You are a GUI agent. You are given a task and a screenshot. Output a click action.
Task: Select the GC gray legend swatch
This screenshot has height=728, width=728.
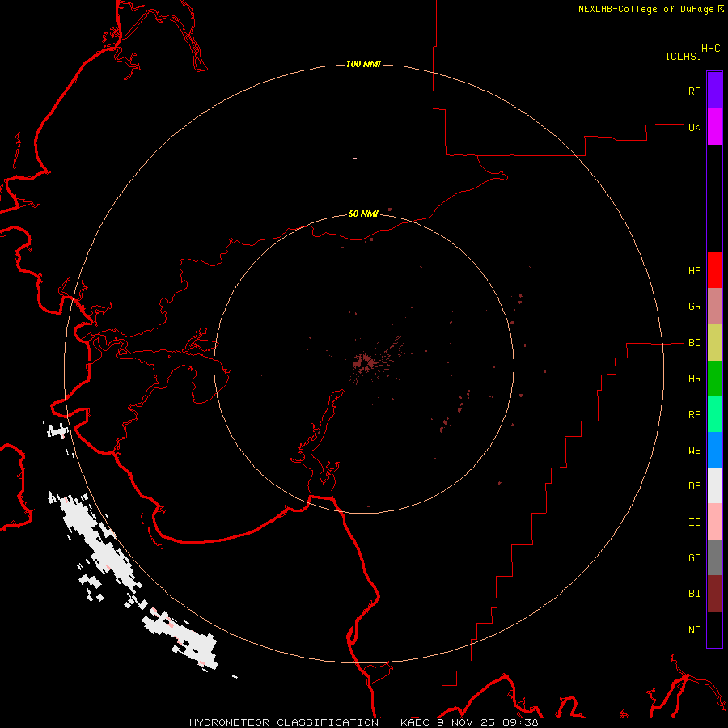pyautogui.click(x=714, y=557)
